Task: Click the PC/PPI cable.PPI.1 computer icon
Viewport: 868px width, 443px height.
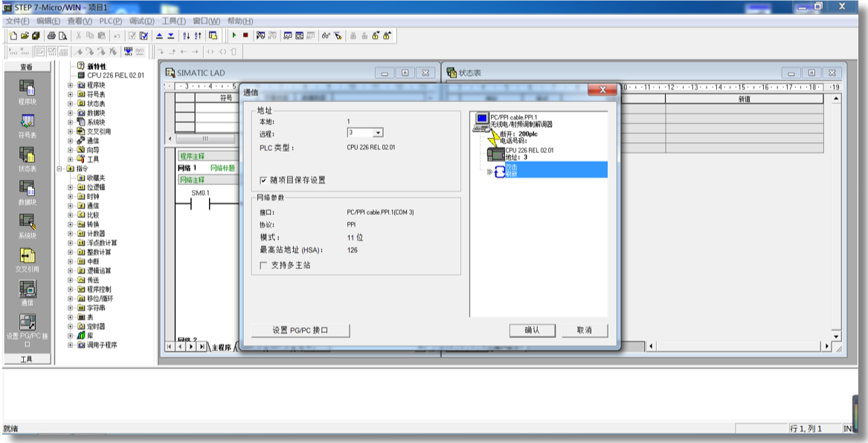Action: point(481,121)
